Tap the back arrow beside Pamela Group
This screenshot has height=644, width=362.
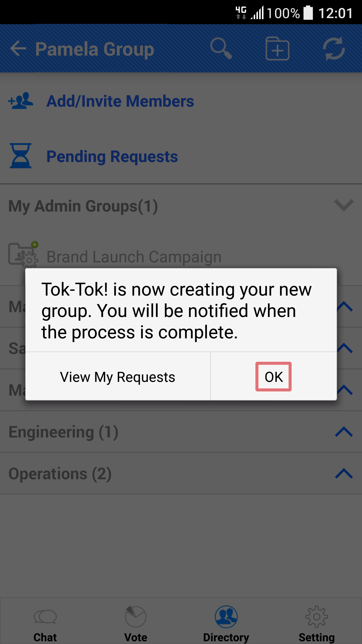point(18,49)
